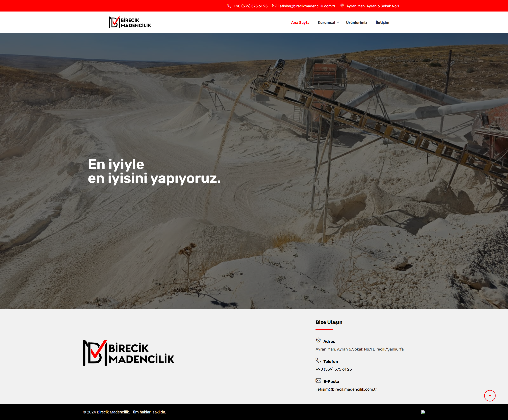
Task: Click the Telefon handset icon in footer
Action: [x=318, y=360]
